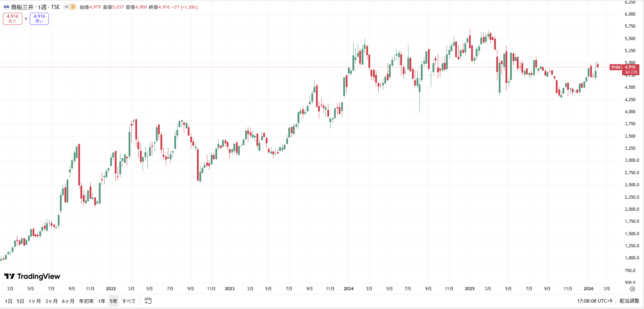Click the 商船三井 symbol logo icon

tap(6, 7)
